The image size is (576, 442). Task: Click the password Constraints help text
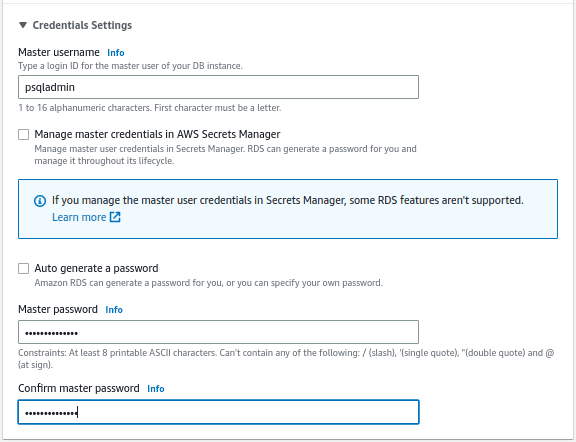pyautogui.click(x=286, y=359)
